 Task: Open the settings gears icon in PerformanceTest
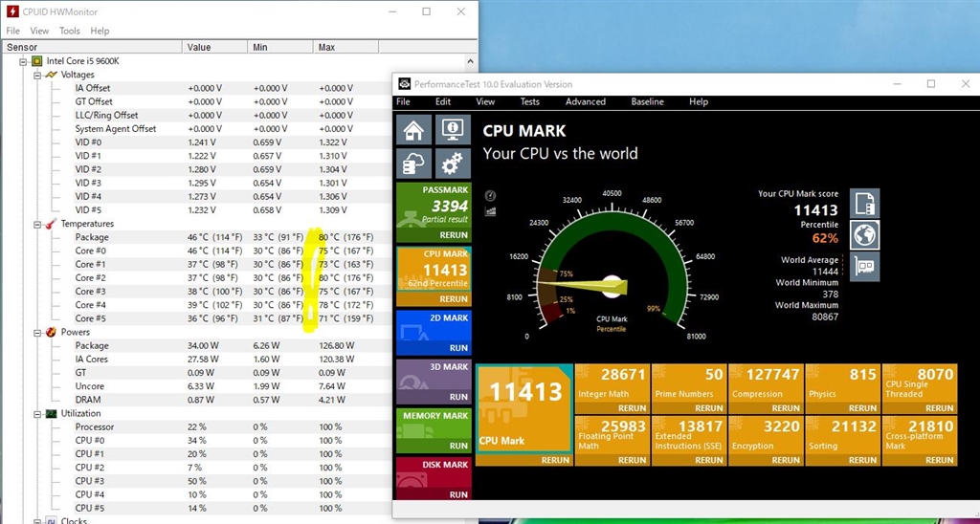tap(453, 164)
